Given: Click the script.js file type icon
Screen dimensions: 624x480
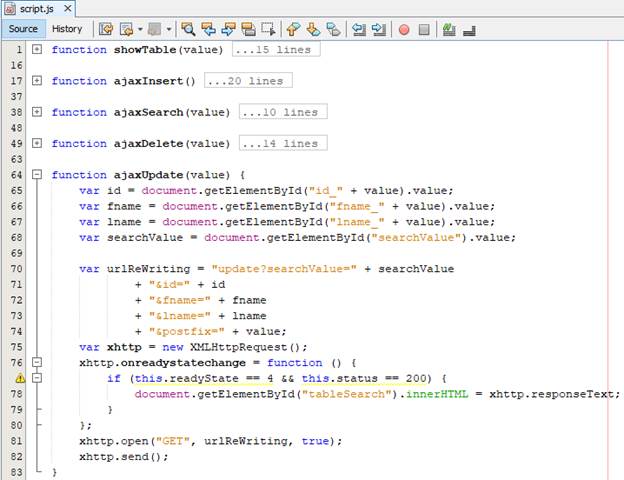Looking at the screenshot, I should [10, 9].
